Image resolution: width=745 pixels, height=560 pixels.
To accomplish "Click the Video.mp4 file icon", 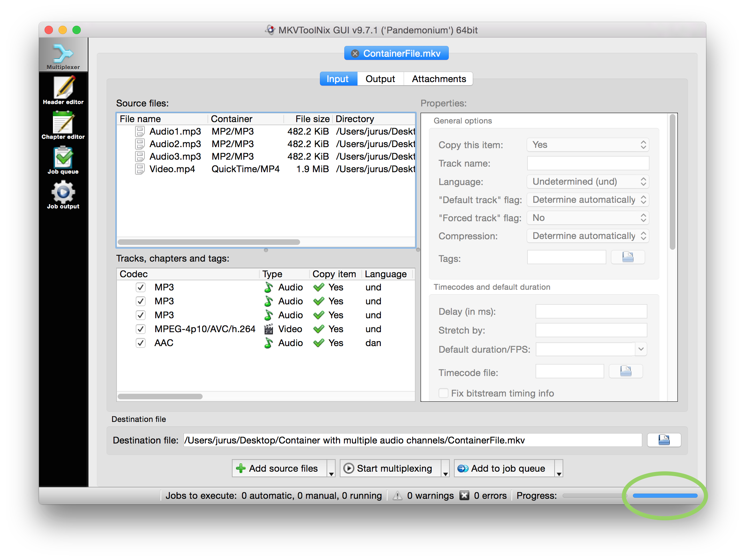I will coord(140,169).
